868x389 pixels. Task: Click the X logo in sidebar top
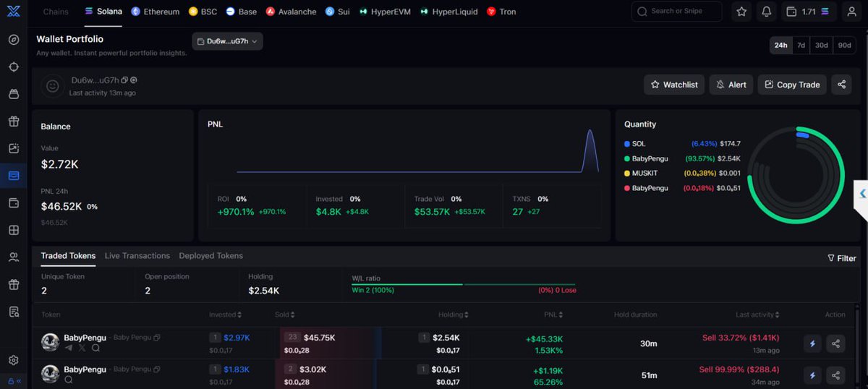(13, 12)
